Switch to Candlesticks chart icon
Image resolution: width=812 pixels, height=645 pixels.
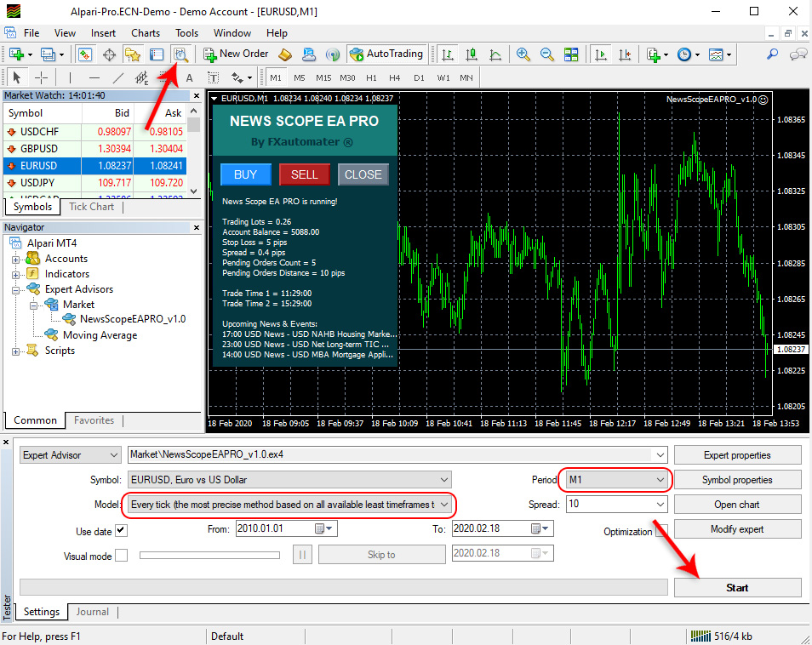pos(472,54)
